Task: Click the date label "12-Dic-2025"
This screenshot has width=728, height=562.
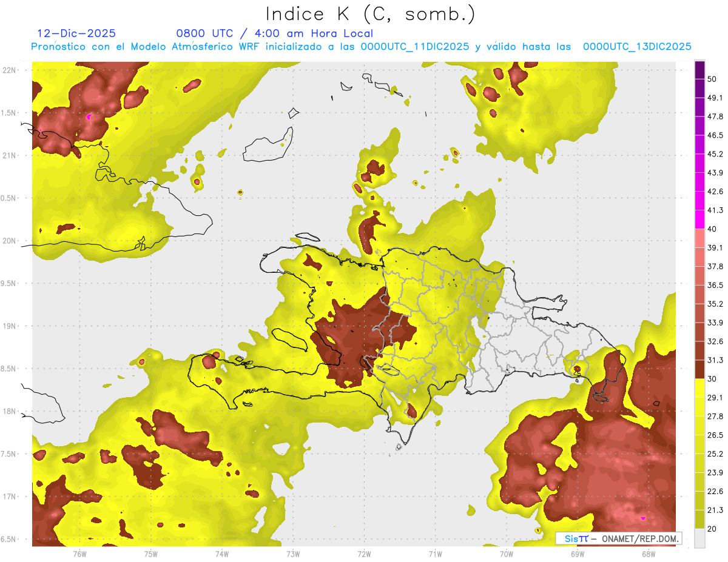Action: coord(76,33)
